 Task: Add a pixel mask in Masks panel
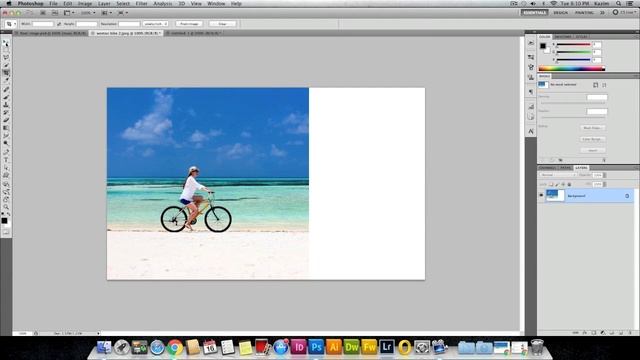(x=596, y=85)
